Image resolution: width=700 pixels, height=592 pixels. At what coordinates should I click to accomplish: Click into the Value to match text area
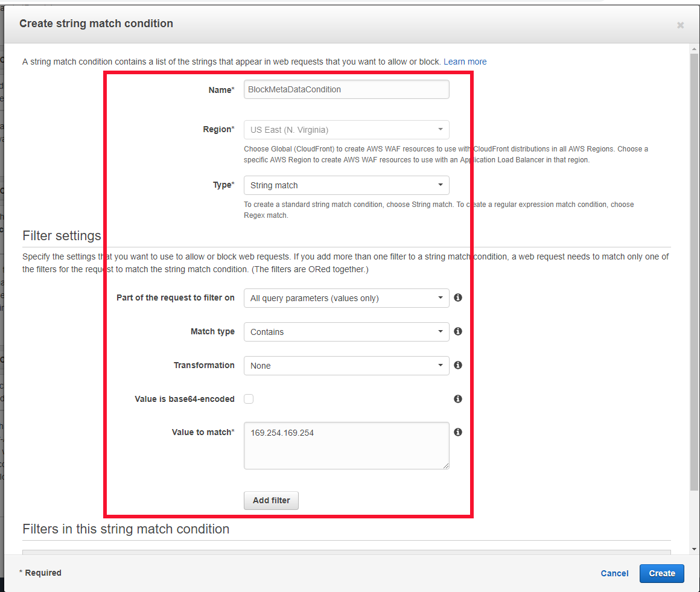(x=346, y=445)
